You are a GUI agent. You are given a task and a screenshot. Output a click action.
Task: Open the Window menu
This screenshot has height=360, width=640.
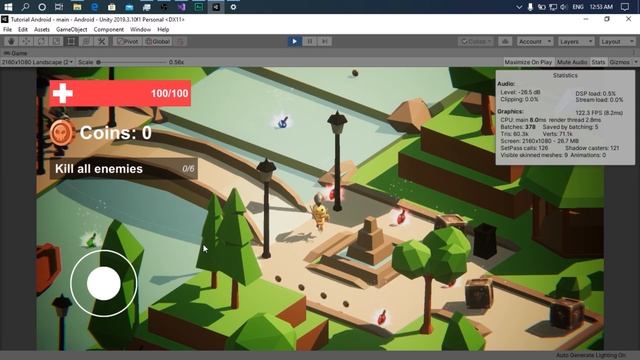[140, 29]
